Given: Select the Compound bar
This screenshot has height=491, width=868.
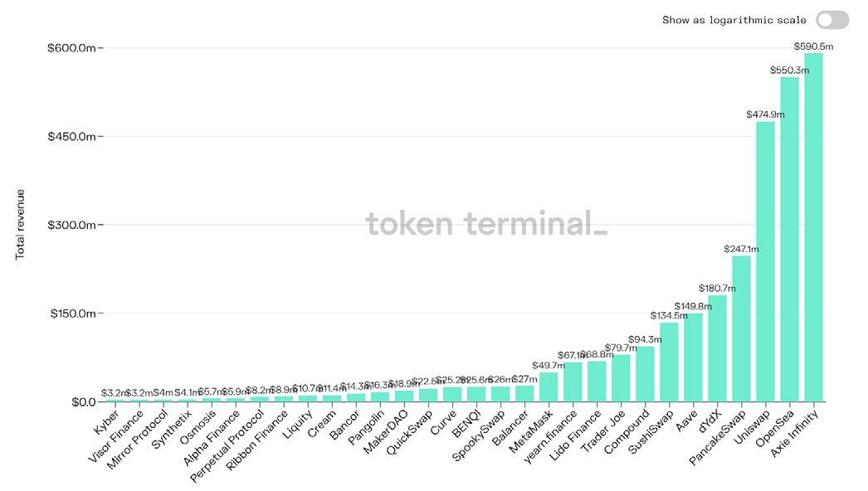Looking at the screenshot, I should tap(645, 374).
